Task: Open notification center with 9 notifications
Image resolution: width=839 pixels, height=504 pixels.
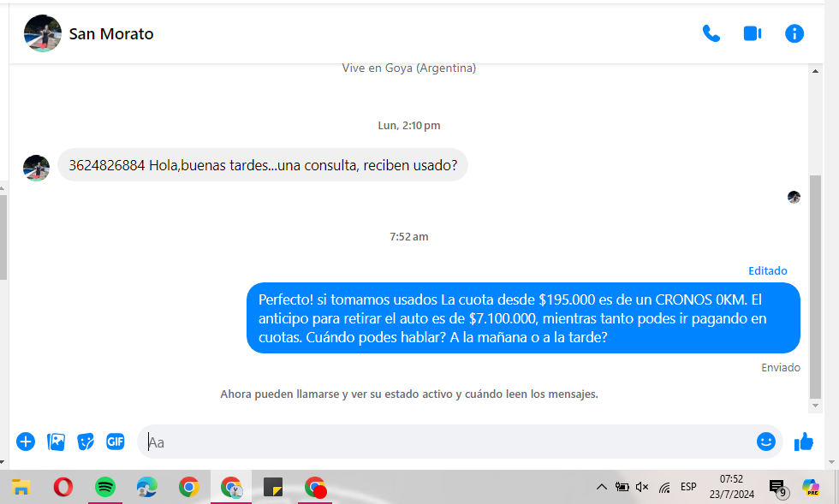Action: (778, 488)
